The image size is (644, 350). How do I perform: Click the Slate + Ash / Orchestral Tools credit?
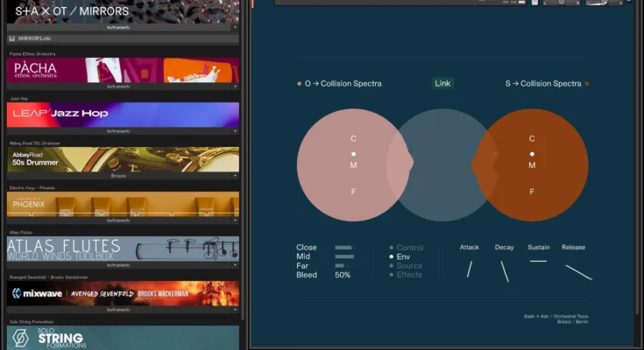click(x=556, y=318)
